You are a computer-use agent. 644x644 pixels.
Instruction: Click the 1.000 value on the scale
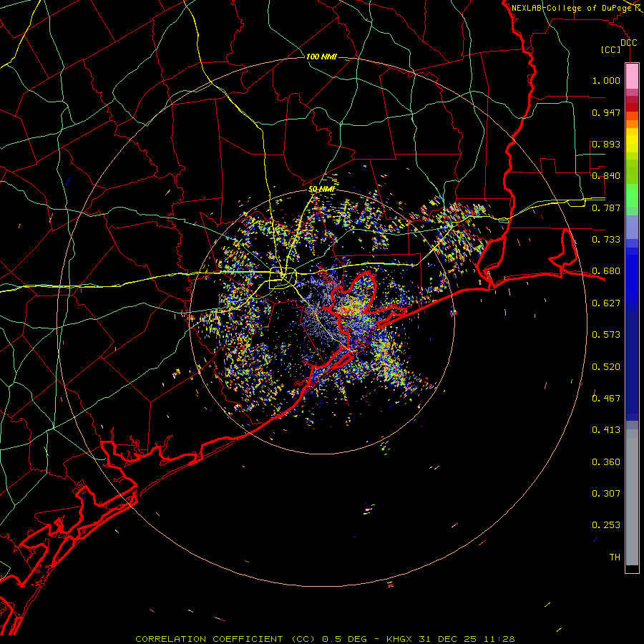tap(606, 80)
